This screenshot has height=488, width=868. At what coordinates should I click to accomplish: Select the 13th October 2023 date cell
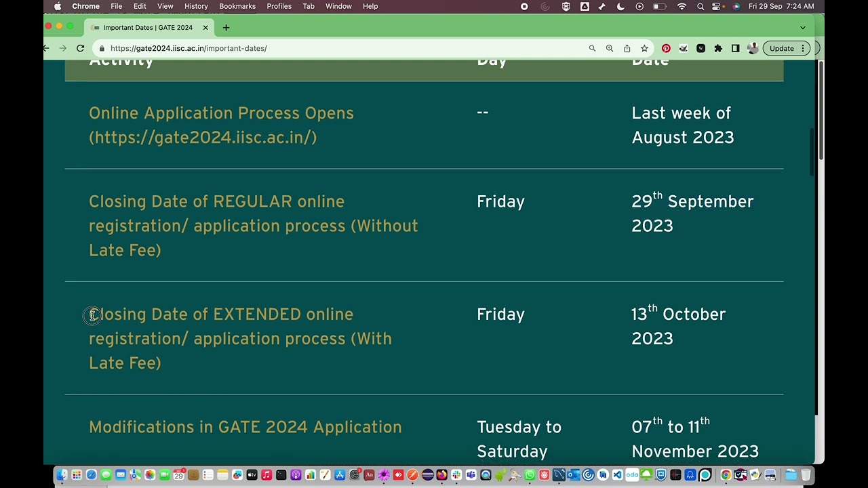point(678,325)
